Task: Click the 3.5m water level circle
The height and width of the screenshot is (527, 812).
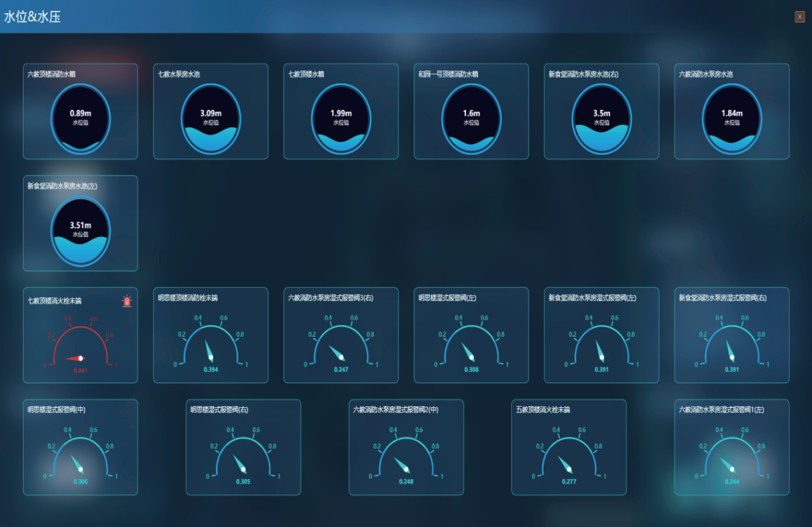Action: click(602, 119)
